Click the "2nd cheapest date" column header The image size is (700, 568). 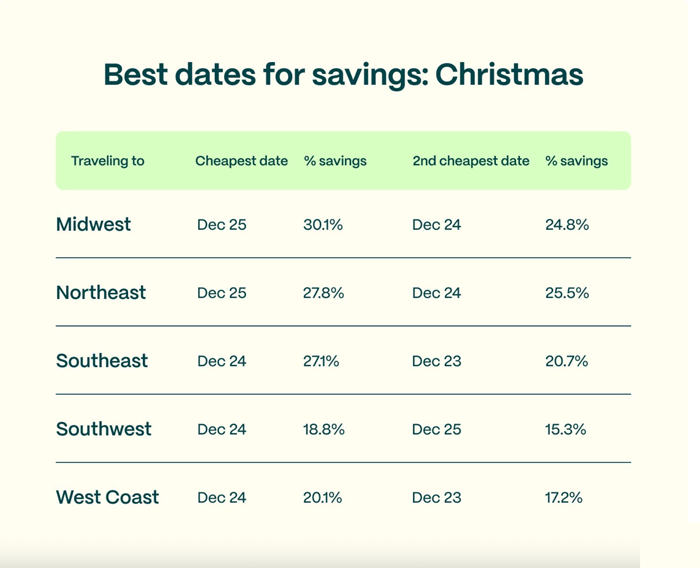coord(471,161)
